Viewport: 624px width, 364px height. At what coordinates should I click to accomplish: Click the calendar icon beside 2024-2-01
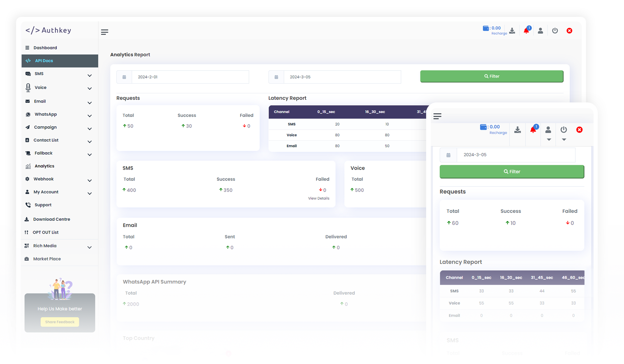click(x=124, y=77)
